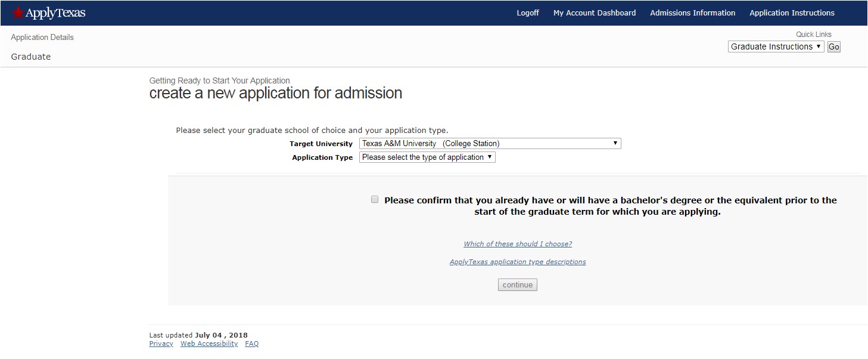
Task: Open the Privacy page
Action: [161, 343]
